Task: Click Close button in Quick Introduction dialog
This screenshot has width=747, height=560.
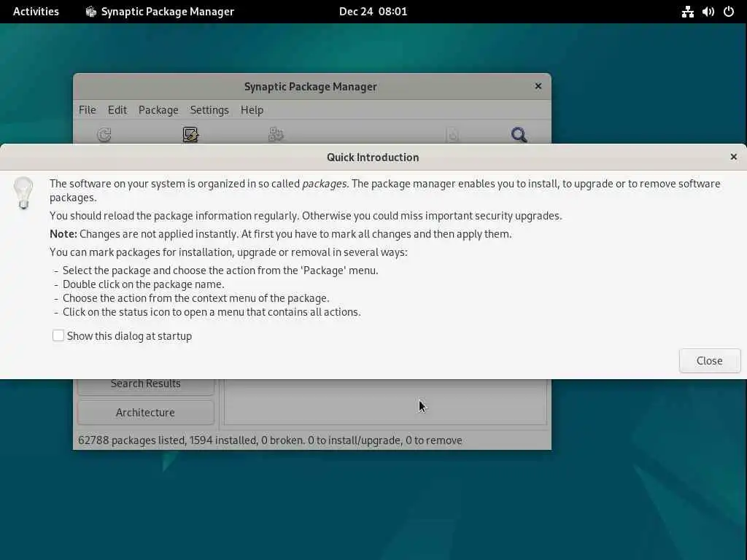Action: point(709,360)
